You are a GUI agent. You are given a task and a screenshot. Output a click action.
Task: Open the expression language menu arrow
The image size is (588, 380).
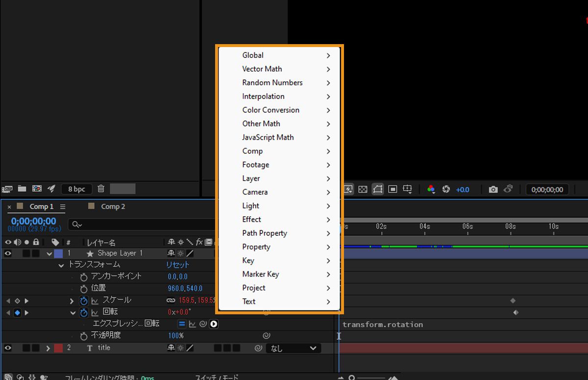coord(214,324)
